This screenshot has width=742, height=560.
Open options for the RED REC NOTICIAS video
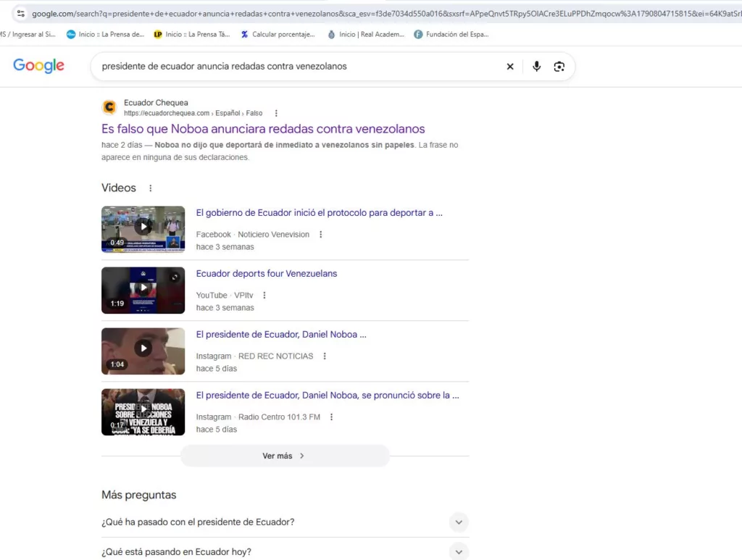point(325,356)
